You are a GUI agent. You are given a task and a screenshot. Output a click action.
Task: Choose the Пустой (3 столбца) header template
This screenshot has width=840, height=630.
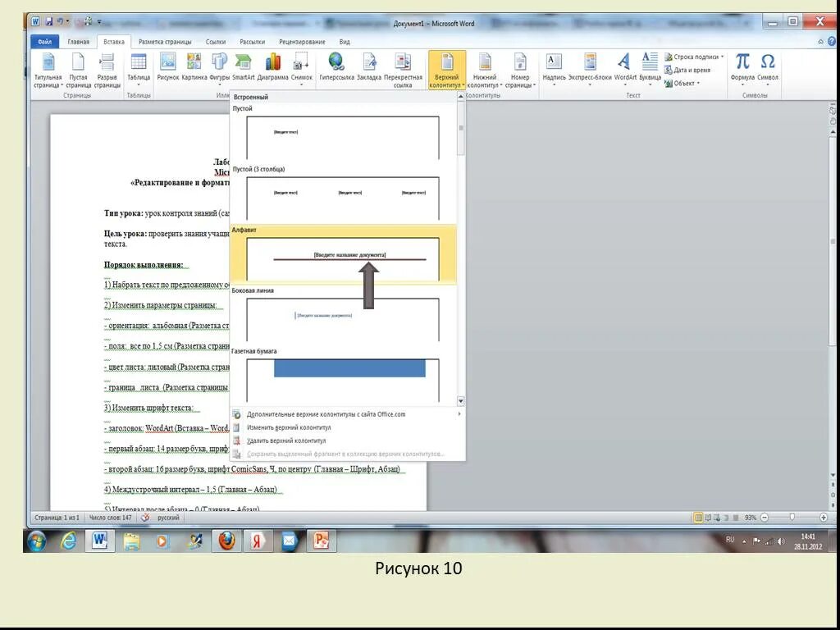tap(343, 194)
